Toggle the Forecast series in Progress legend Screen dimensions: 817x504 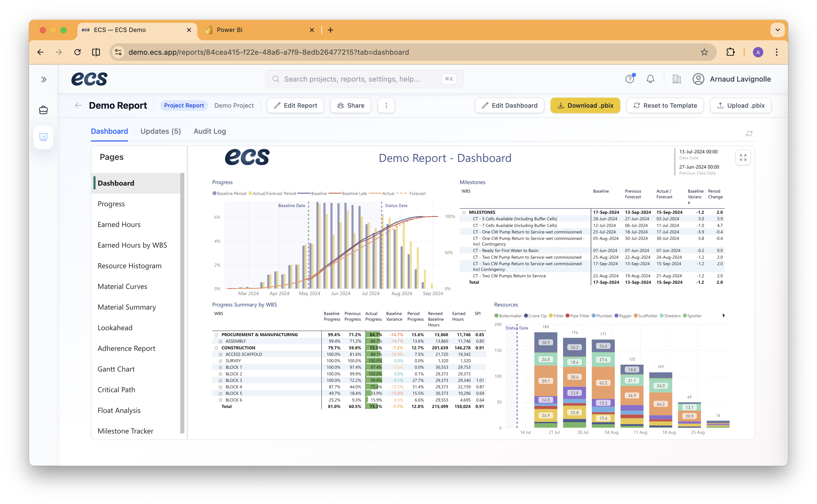coord(418,193)
